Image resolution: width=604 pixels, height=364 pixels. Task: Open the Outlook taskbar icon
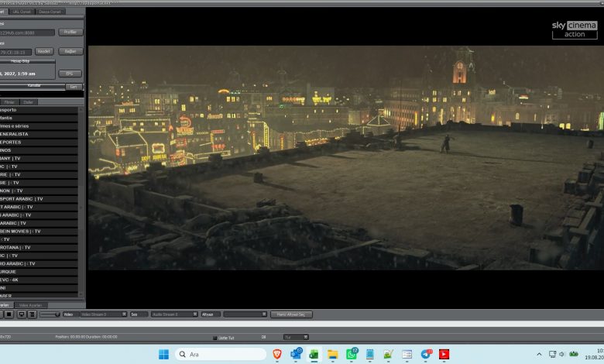click(296, 355)
